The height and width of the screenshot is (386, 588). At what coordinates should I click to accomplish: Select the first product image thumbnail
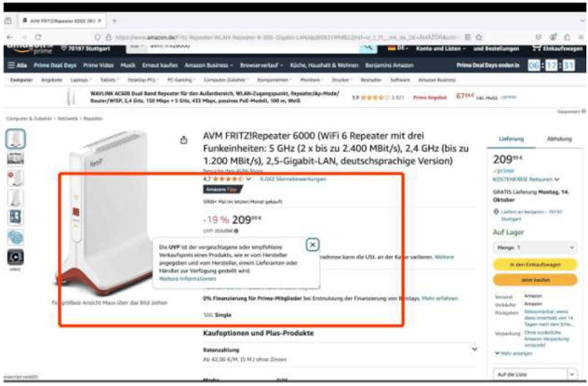click(x=16, y=139)
